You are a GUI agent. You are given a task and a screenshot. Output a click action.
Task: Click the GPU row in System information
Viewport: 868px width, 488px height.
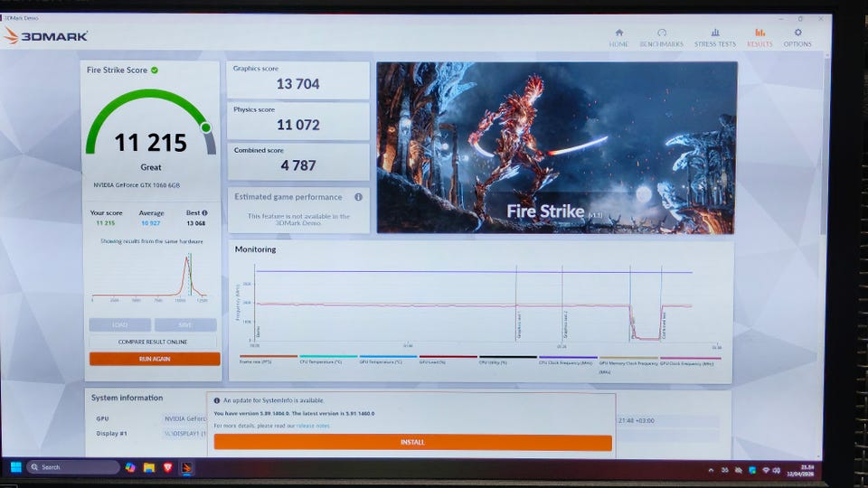[149, 418]
